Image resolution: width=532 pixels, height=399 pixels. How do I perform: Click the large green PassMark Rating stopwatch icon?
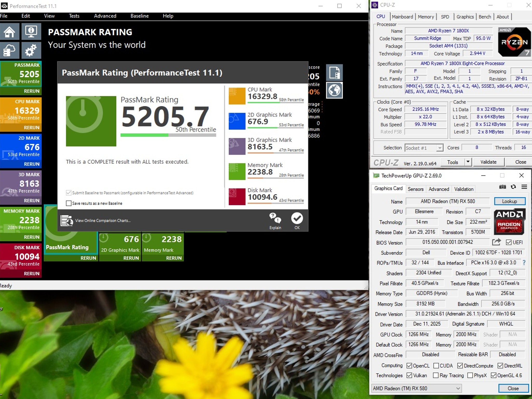click(x=91, y=121)
